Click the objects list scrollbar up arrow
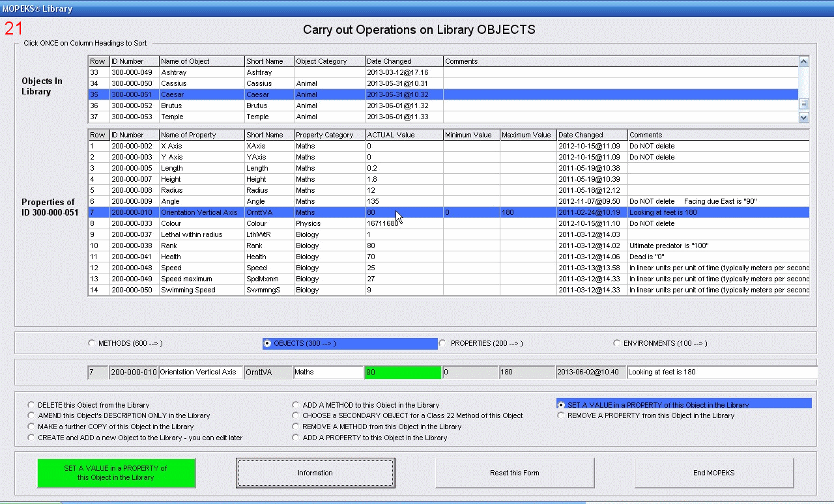The image size is (834, 504). point(803,62)
